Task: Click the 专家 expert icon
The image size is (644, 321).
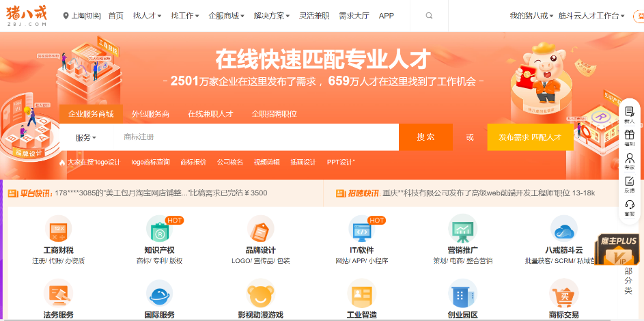Action: pos(629,158)
